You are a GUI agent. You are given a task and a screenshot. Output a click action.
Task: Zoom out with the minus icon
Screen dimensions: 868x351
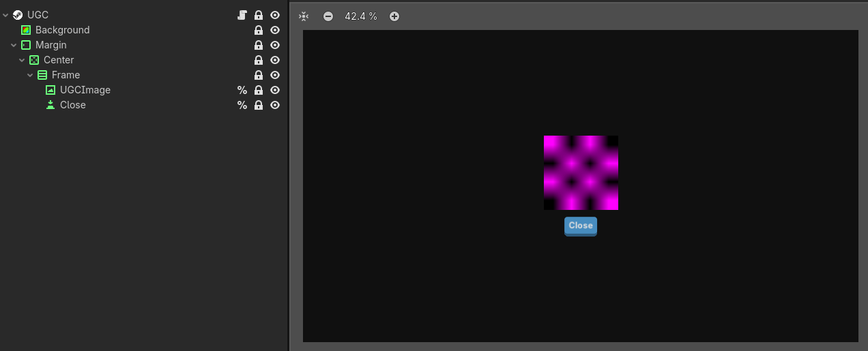click(328, 16)
